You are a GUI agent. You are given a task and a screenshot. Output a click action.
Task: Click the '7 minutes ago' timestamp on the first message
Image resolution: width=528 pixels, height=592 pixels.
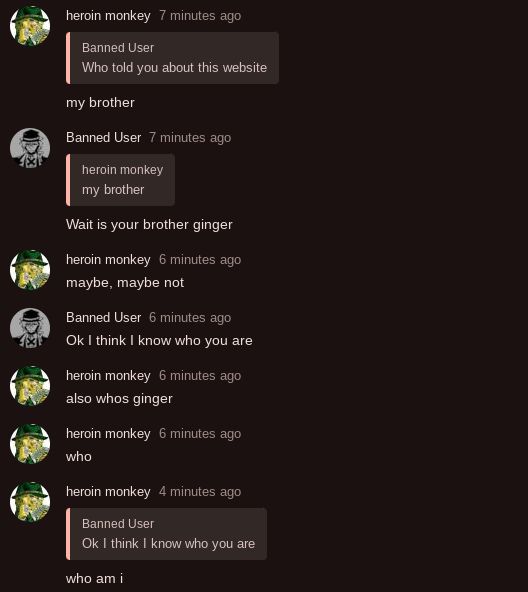[200, 16]
